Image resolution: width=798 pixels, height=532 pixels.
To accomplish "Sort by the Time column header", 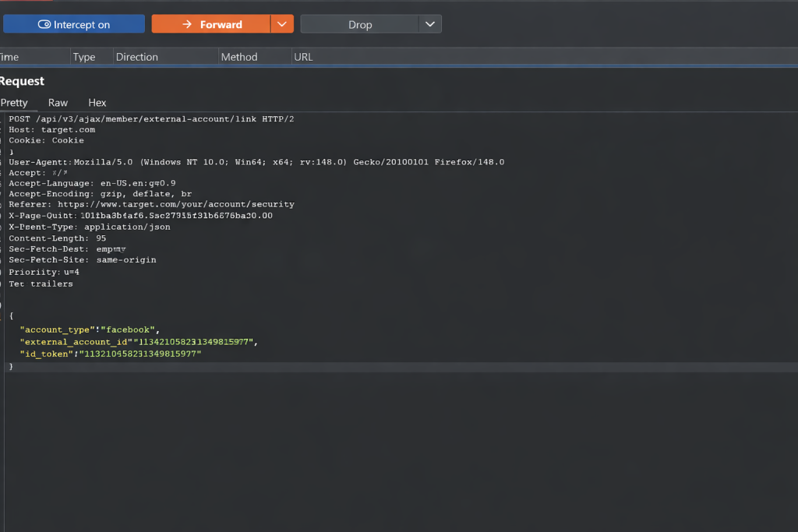I will pos(9,57).
